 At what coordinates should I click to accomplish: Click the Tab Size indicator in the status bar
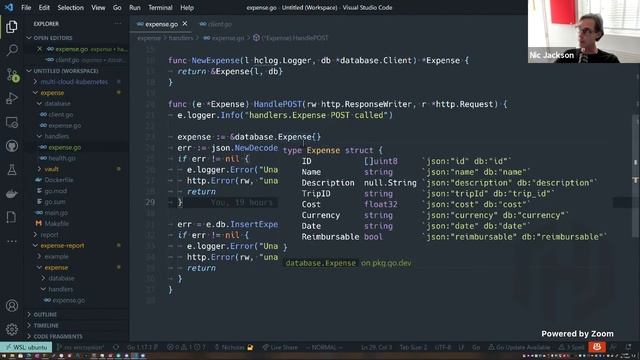pyautogui.click(x=413, y=347)
